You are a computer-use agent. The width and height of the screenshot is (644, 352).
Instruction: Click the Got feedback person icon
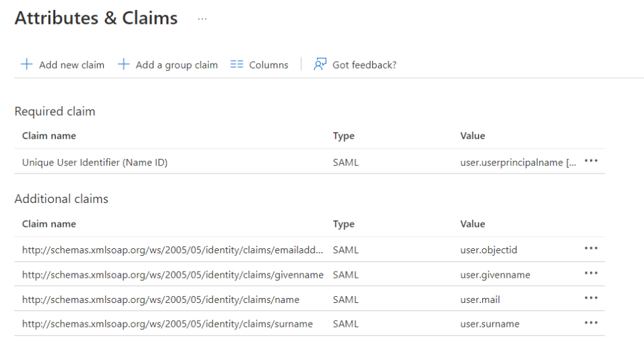click(321, 64)
